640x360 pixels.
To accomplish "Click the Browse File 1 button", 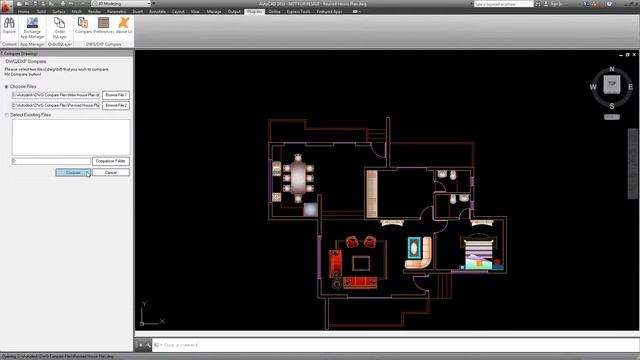I will (x=116, y=95).
